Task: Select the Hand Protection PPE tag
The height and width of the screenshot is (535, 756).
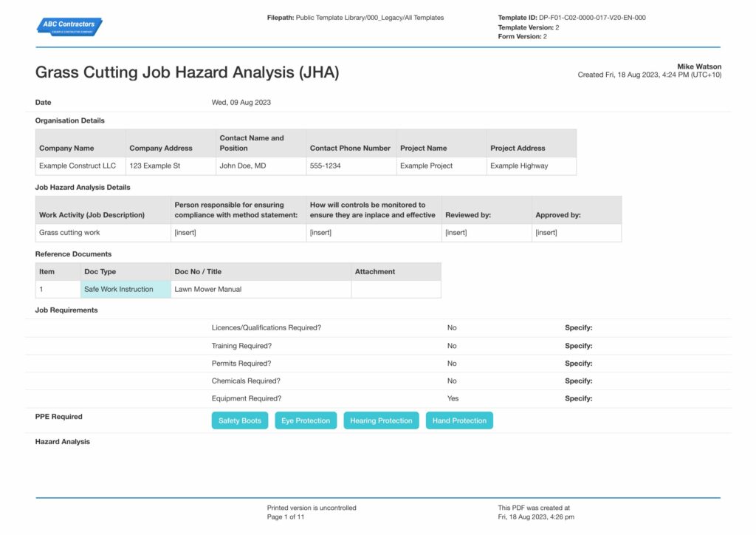Action: coord(459,420)
